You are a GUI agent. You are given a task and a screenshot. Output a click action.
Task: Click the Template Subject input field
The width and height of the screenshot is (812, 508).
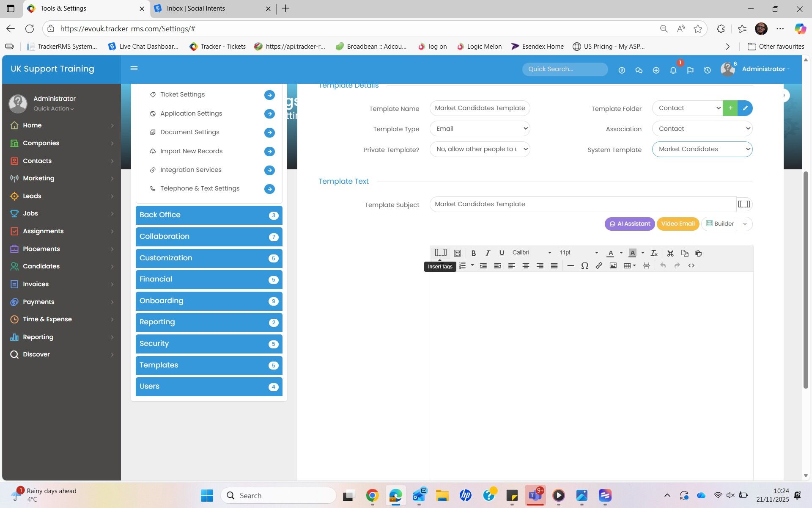(582, 204)
